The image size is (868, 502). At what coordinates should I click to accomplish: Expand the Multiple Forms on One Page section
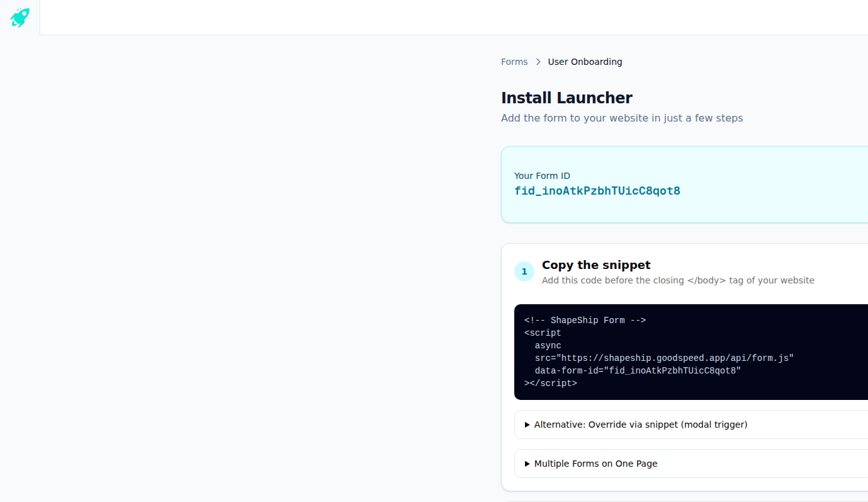pos(595,464)
